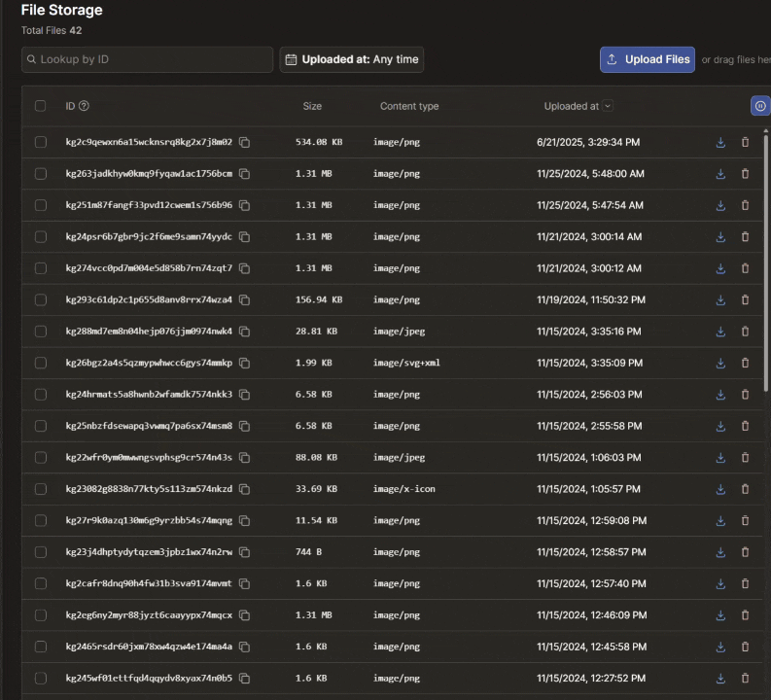The width and height of the screenshot is (771, 700).
Task: Copy ID kg2c9qewxn6a15wcknsrq8kg2x7j8m02
Action: (x=244, y=142)
